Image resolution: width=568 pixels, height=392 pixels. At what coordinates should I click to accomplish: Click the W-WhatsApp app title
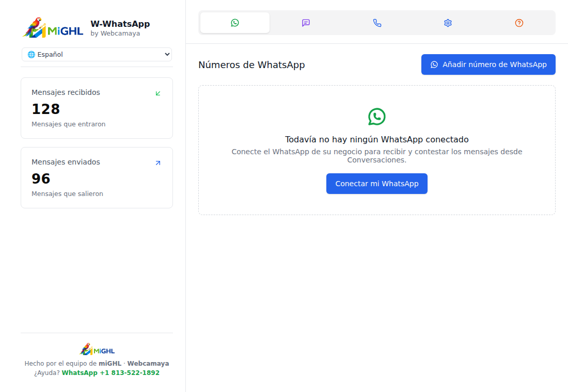(x=120, y=24)
